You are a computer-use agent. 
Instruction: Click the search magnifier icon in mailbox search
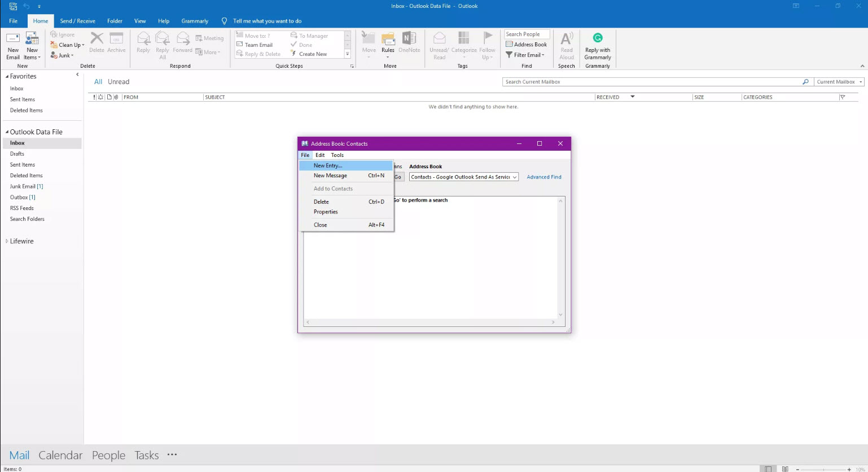pyautogui.click(x=805, y=82)
